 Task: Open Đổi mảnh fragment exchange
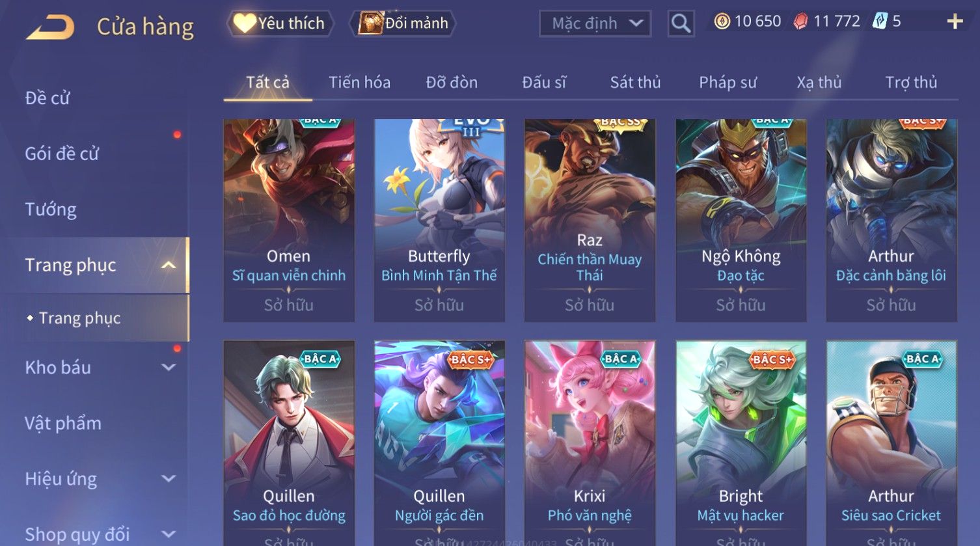click(403, 23)
